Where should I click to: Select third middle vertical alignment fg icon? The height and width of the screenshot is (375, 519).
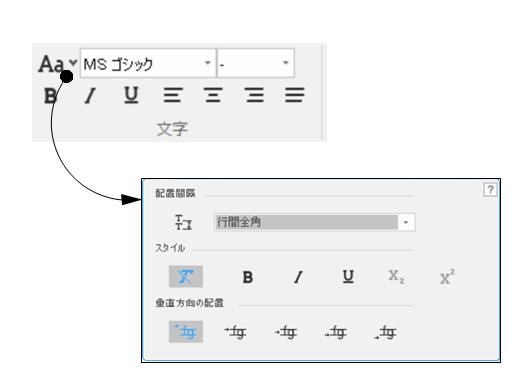pos(286,332)
